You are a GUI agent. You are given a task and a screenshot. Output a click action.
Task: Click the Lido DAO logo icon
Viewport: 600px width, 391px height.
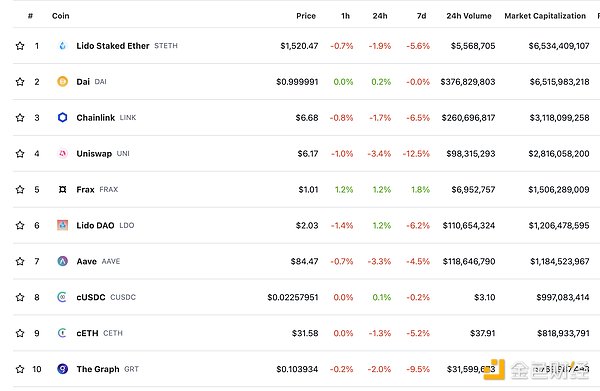pyautogui.click(x=62, y=225)
